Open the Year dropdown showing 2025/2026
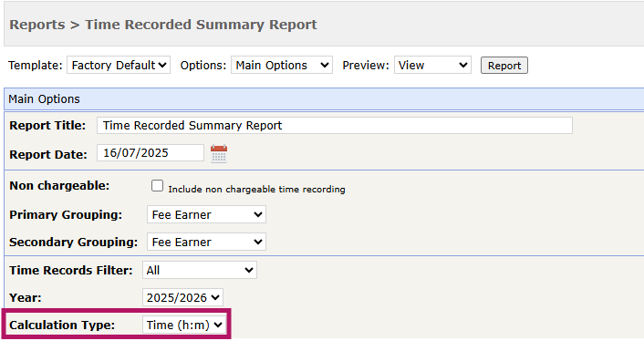Viewport: 644px width, 341px height. (182, 297)
